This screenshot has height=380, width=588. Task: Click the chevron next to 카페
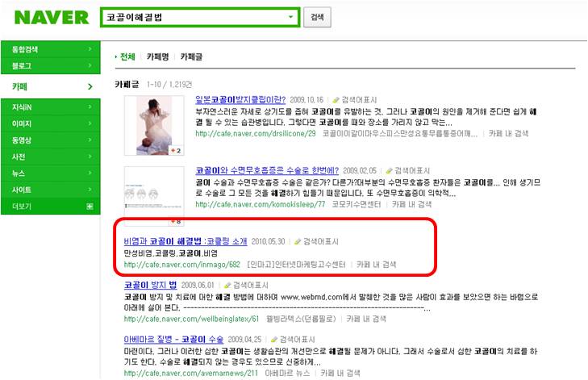pos(90,86)
